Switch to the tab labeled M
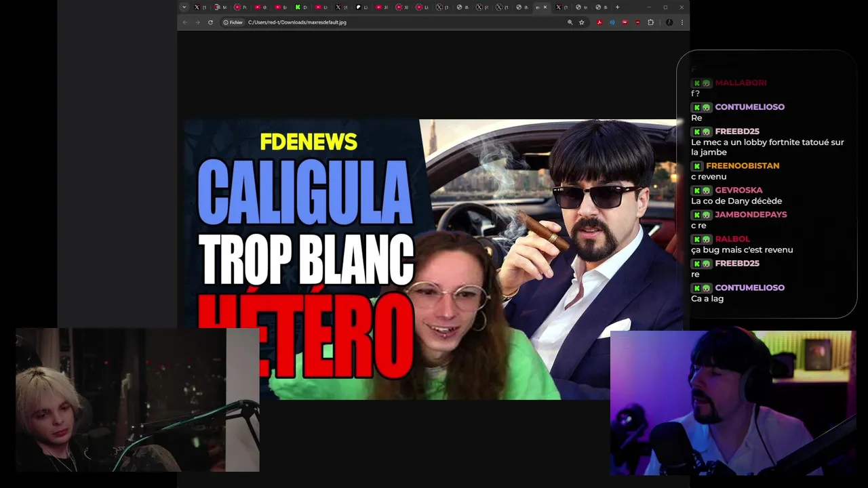 coord(220,7)
